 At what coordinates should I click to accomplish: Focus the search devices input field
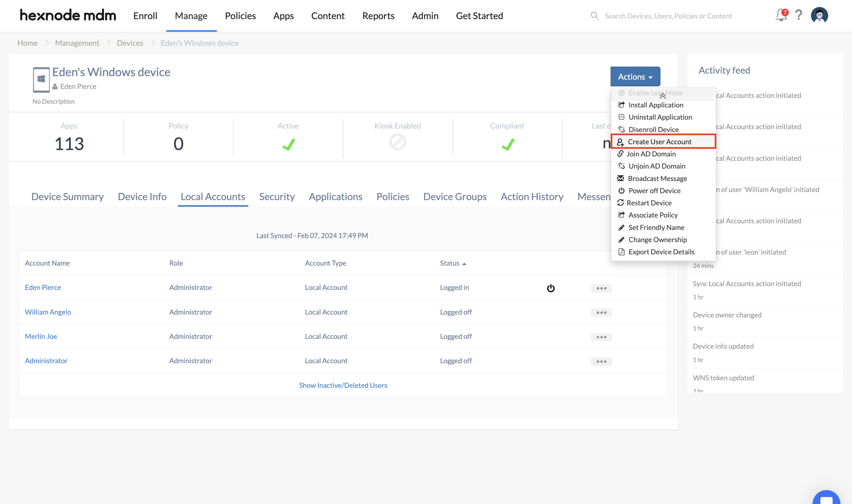point(668,16)
